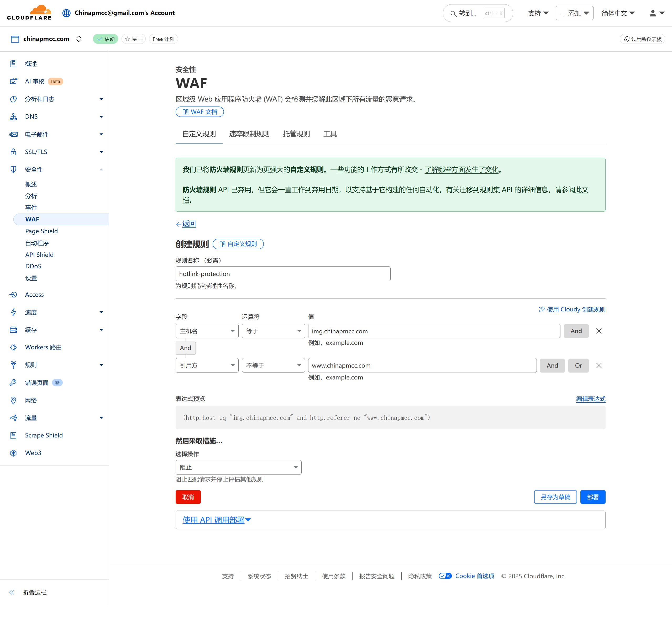Star the site with 星号 toggle
The width and height of the screenshot is (672, 622).
tap(133, 39)
